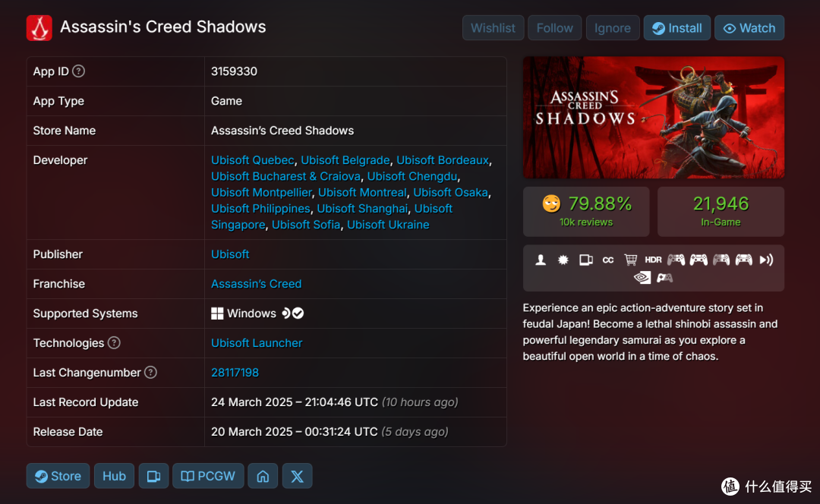Open the community Hub button
This screenshot has height=504, width=820.
tap(114, 476)
